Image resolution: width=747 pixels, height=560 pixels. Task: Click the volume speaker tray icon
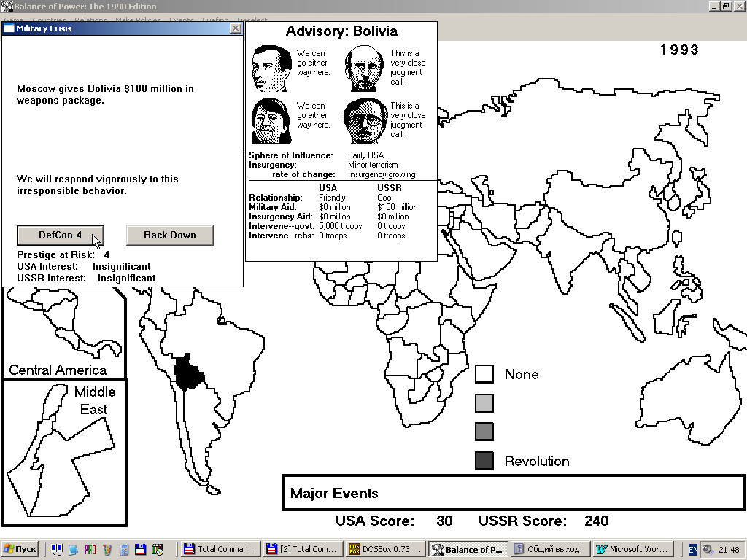coord(708,550)
